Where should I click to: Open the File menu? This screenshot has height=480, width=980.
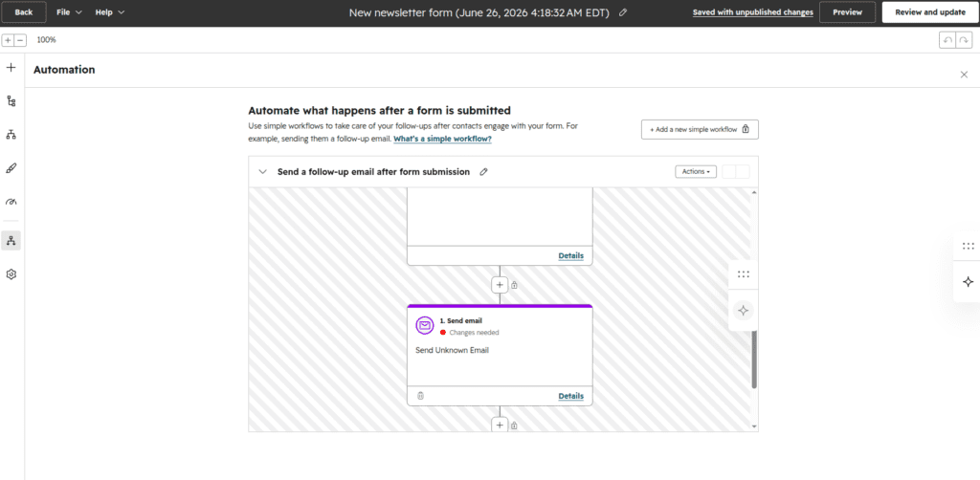tap(69, 11)
